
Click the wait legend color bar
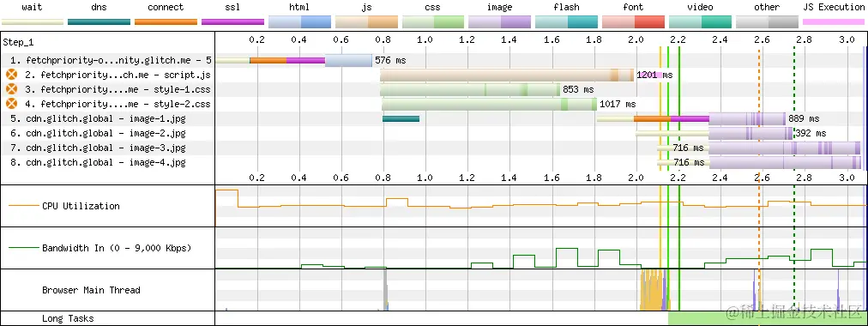(33, 22)
